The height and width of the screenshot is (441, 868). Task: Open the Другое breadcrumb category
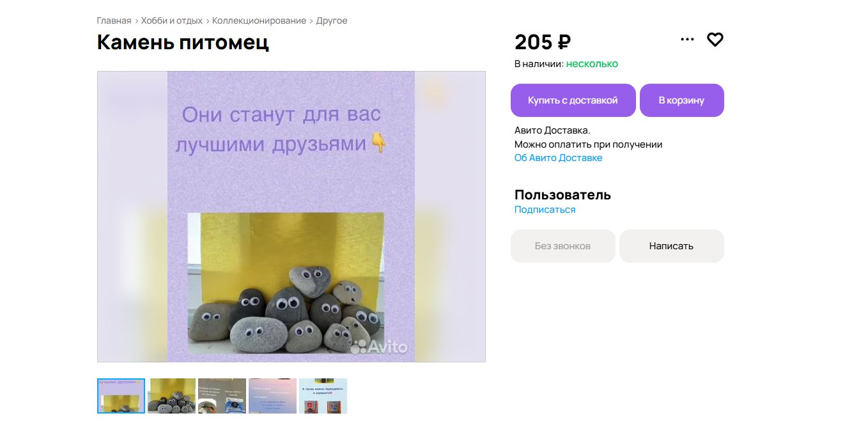pyautogui.click(x=332, y=20)
